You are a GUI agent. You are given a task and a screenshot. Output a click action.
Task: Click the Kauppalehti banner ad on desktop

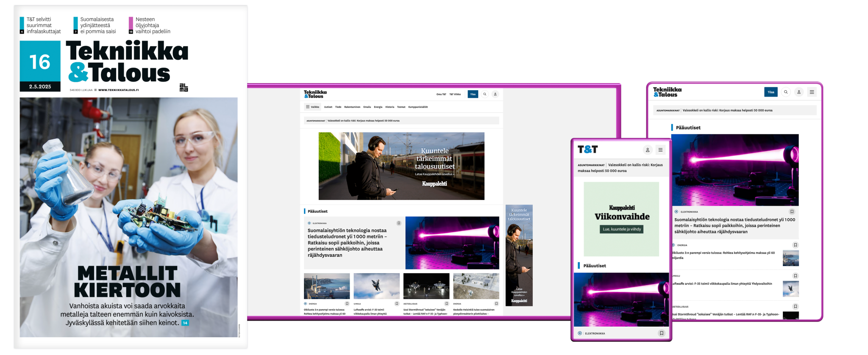(401, 166)
